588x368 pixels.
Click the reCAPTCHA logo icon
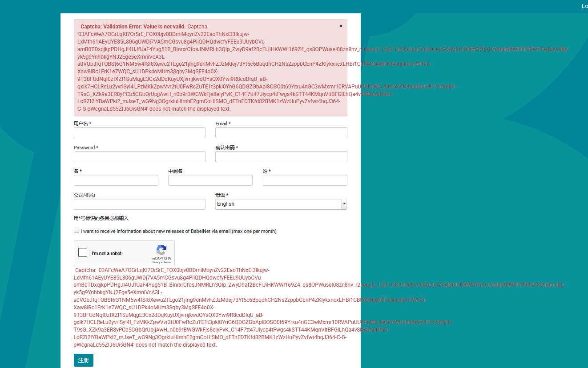pos(161,250)
